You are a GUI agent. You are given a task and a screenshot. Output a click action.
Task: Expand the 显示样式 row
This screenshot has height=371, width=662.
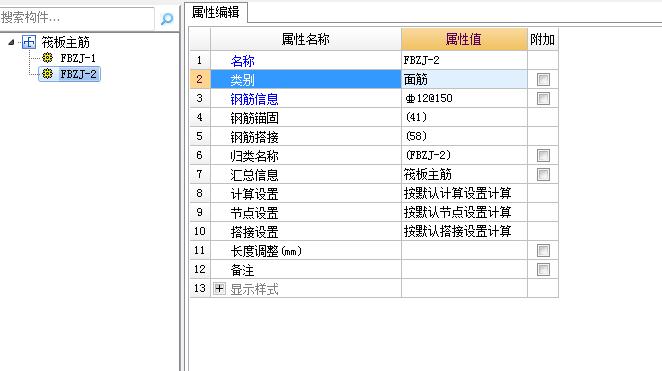(x=219, y=289)
